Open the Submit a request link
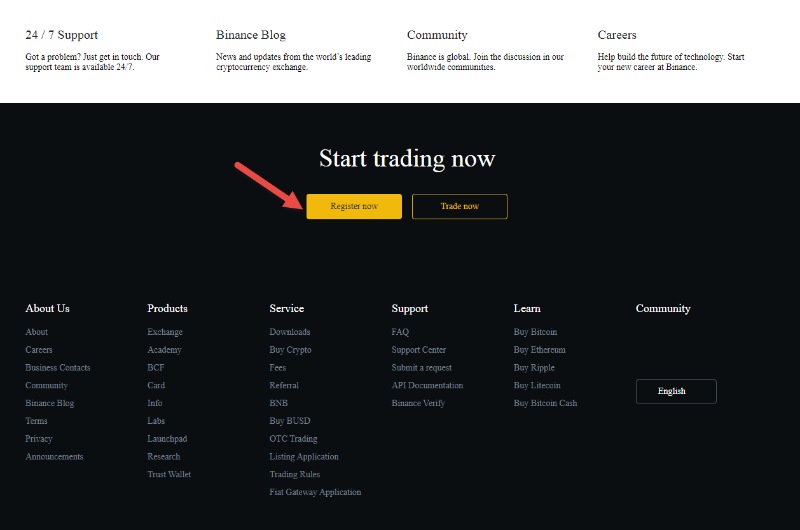The width and height of the screenshot is (800, 530). 421,368
